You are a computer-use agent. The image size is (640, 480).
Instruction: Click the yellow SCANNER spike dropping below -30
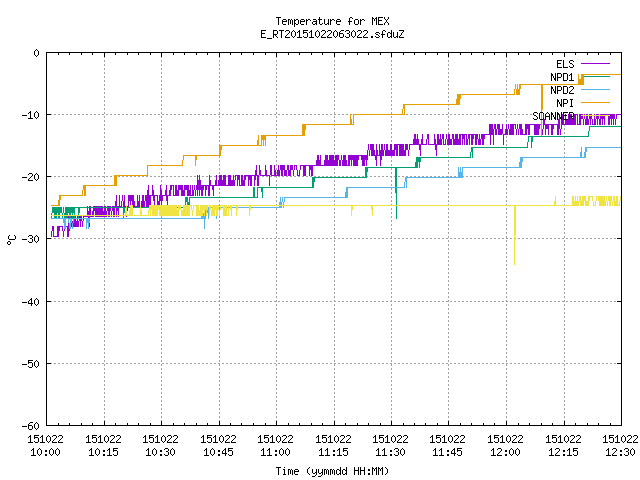(x=515, y=236)
